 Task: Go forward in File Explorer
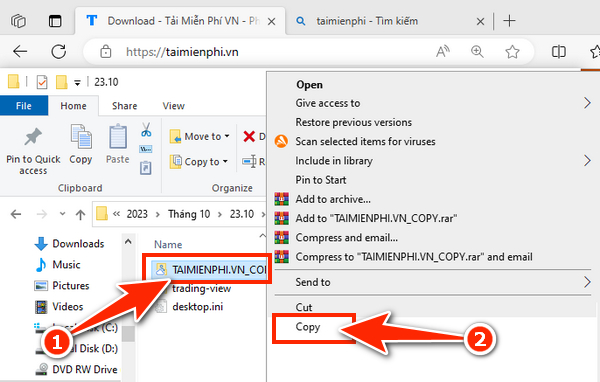pyautogui.click(x=42, y=214)
